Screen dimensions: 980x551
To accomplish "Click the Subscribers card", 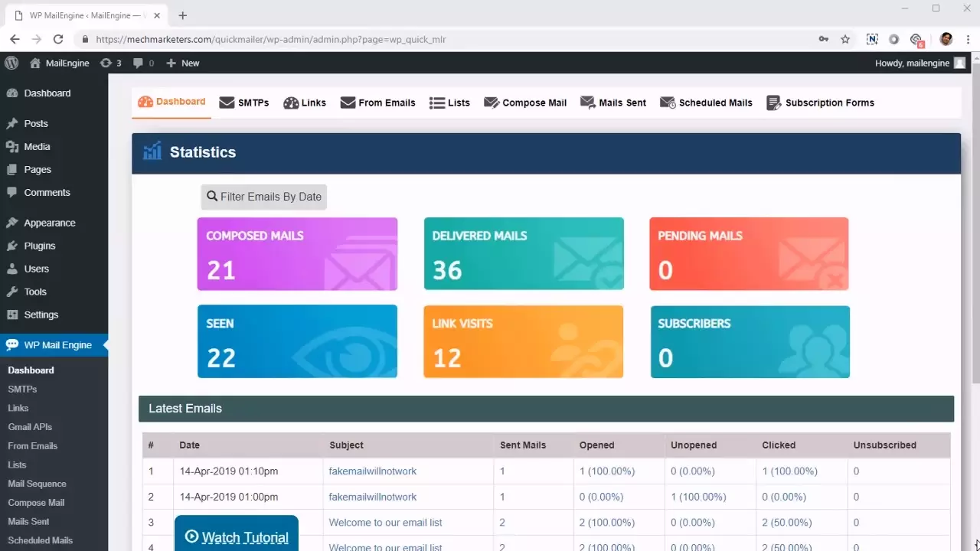I will tap(750, 341).
